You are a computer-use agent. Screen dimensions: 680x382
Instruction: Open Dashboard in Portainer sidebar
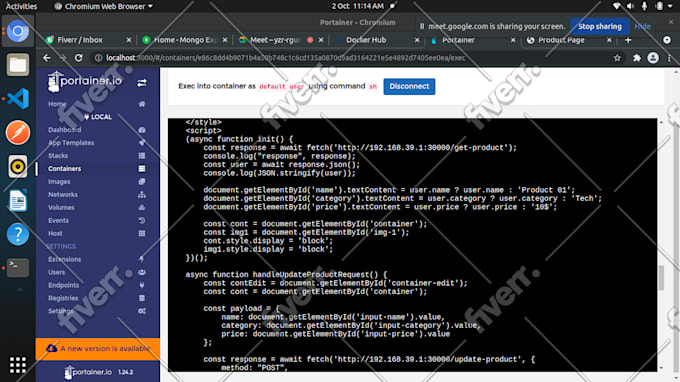coord(65,130)
